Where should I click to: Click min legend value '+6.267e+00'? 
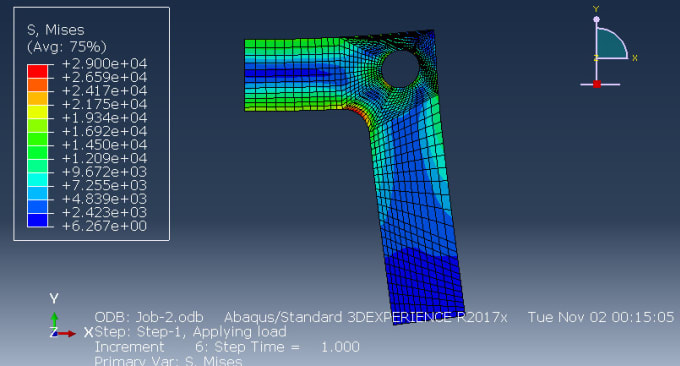click(105, 226)
